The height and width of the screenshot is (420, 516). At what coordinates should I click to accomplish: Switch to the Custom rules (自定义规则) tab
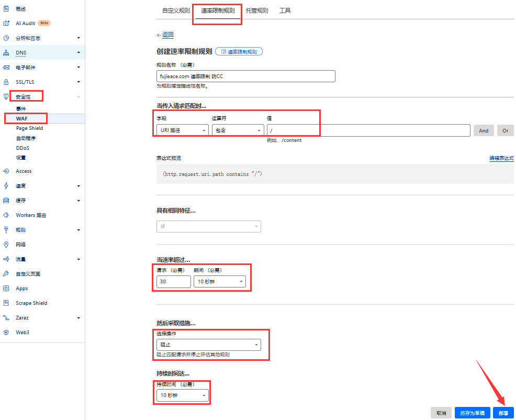[x=176, y=10]
